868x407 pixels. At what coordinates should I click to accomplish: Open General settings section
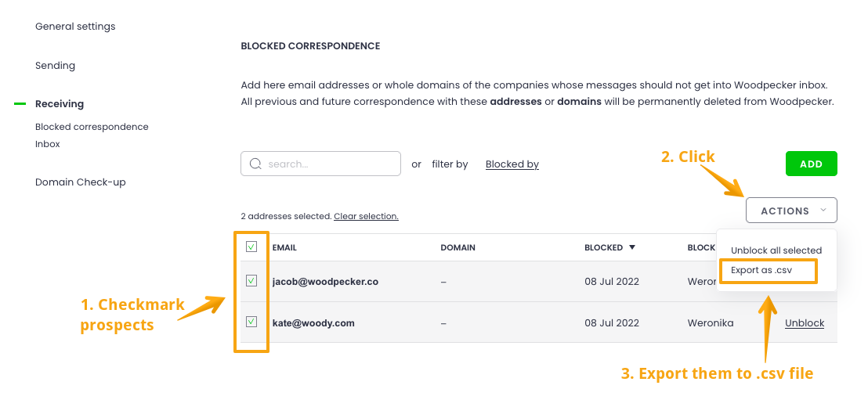click(75, 27)
